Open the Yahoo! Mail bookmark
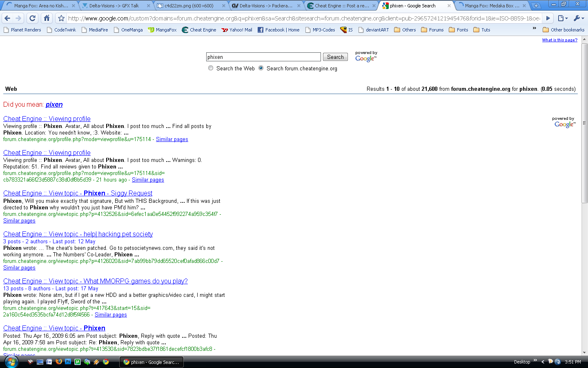This screenshot has width=588, height=368. click(x=237, y=30)
